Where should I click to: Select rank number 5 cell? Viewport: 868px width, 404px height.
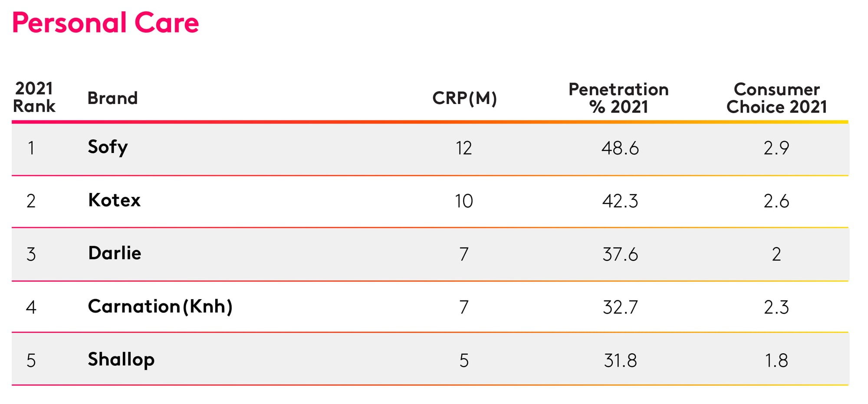(31, 361)
